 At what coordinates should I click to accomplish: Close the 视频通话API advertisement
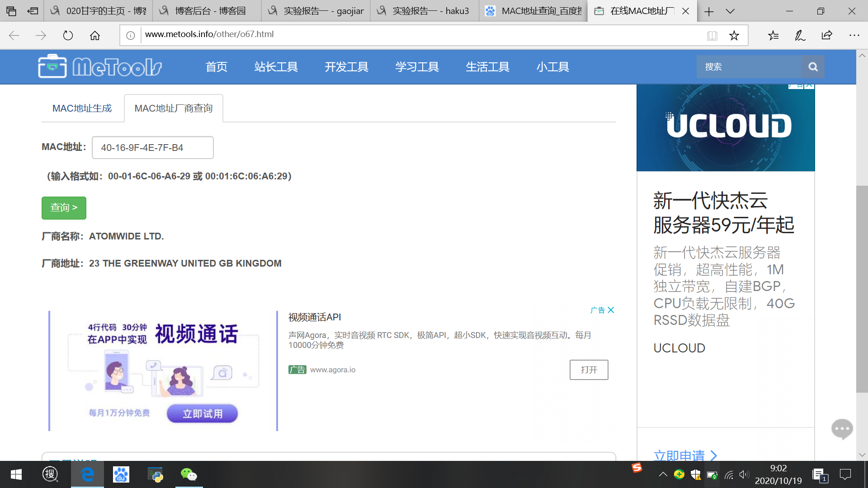[611, 310]
